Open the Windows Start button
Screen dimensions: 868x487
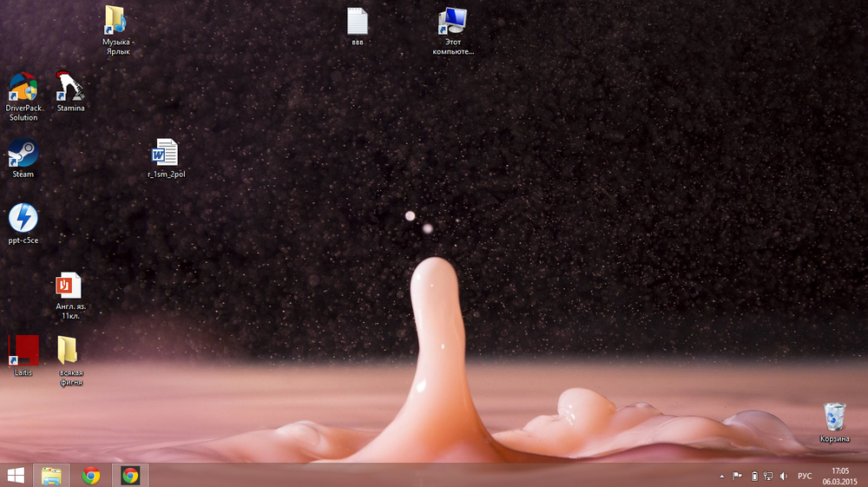16,475
